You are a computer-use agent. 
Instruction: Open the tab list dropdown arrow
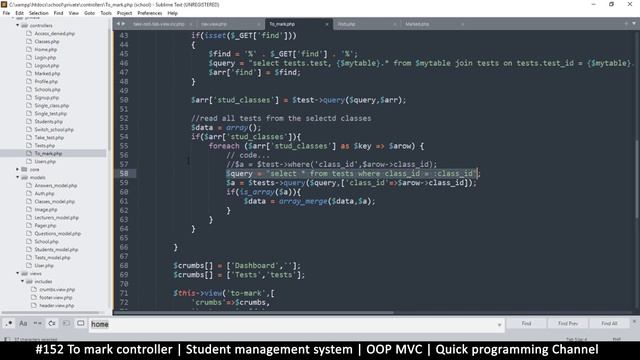pyautogui.click(x=634, y=24)
